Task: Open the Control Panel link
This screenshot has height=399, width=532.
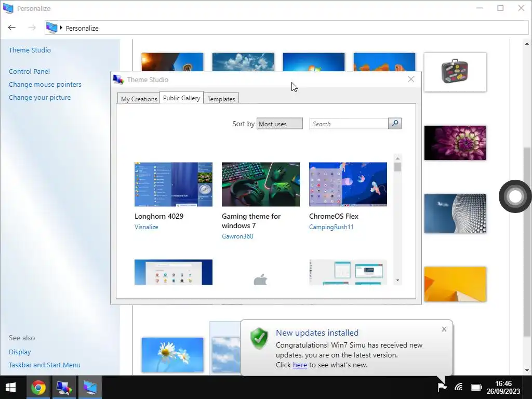Action: click(x=29, y=71)
